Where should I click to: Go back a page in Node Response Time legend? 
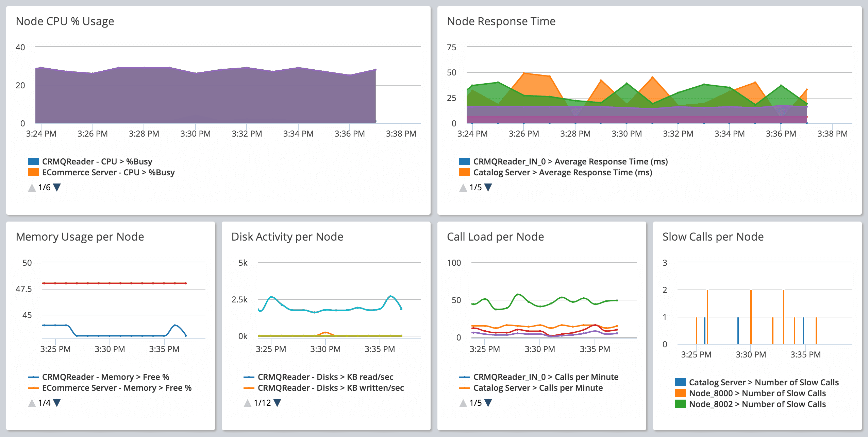tap(463, 188)
